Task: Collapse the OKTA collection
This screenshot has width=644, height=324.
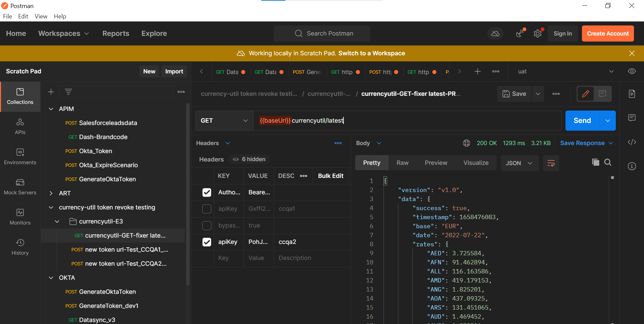Action: 51,278
